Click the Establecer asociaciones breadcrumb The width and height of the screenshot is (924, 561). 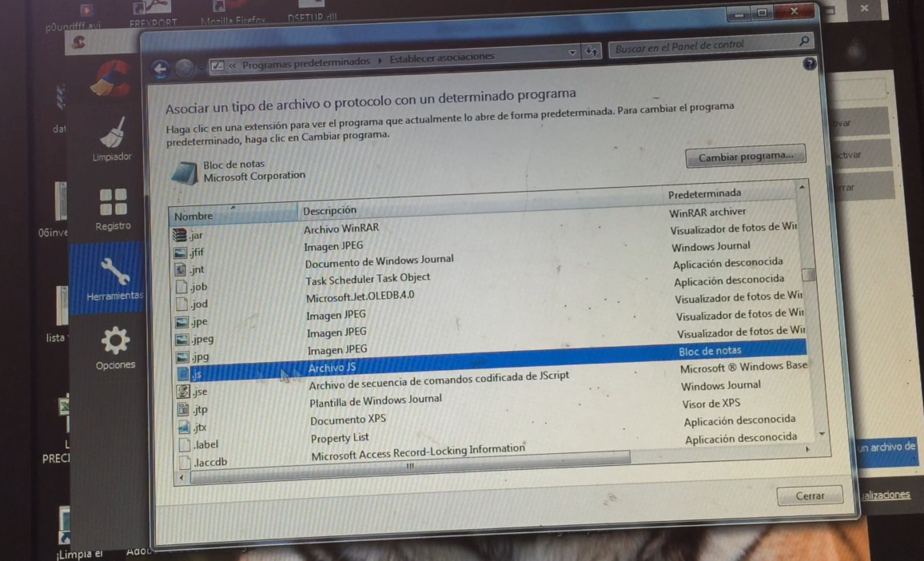(441, 58)
